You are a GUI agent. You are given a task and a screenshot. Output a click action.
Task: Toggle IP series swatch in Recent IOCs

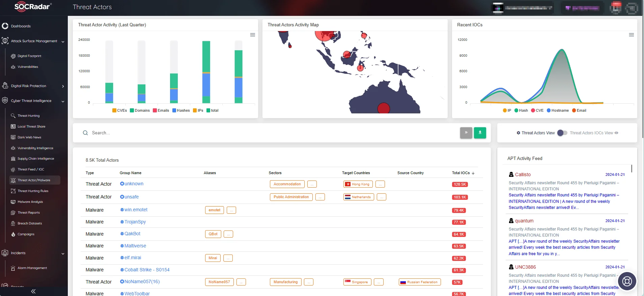(x=505, y=110)
